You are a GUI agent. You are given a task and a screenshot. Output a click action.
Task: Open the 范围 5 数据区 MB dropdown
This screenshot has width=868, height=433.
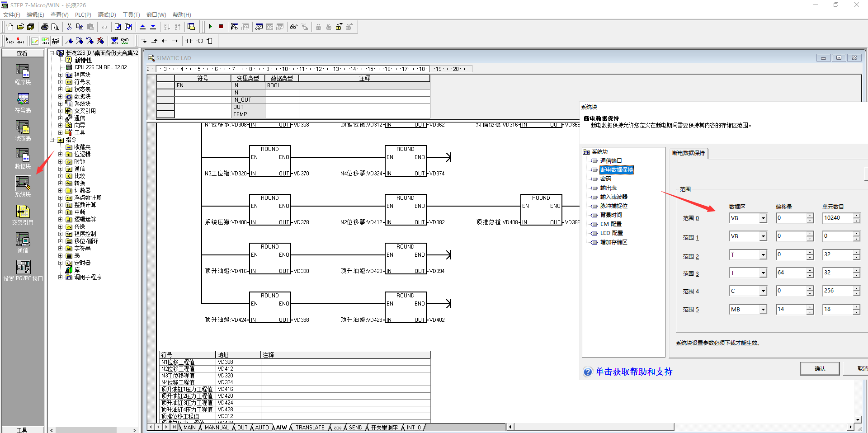coord(763,310)
